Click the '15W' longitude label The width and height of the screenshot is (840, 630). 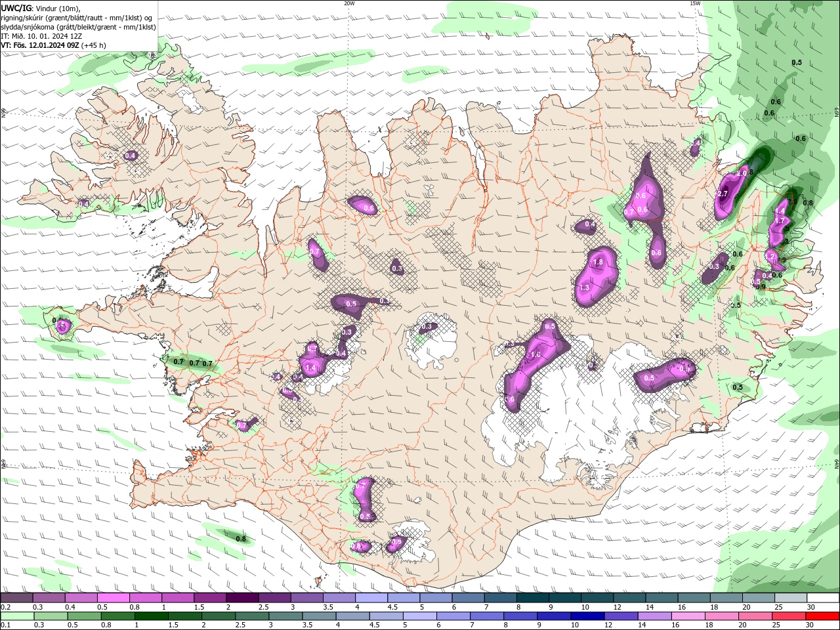pos(694,3)
